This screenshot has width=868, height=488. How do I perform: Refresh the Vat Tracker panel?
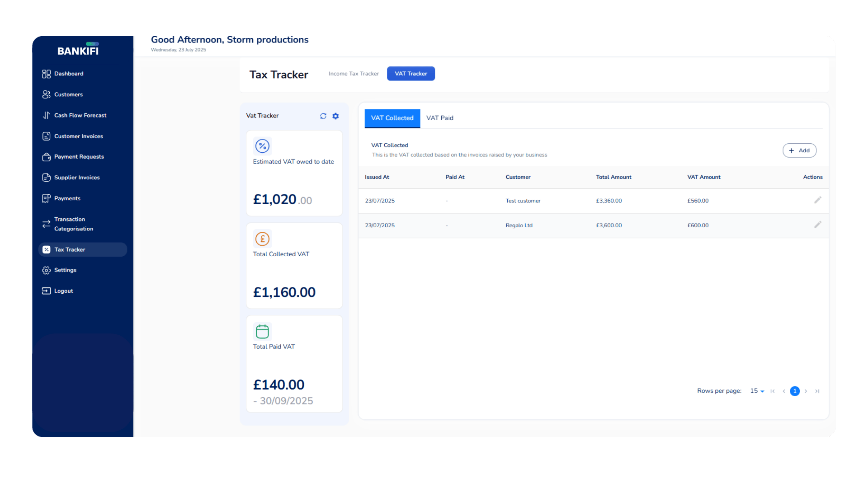click(x=323, y=116)
